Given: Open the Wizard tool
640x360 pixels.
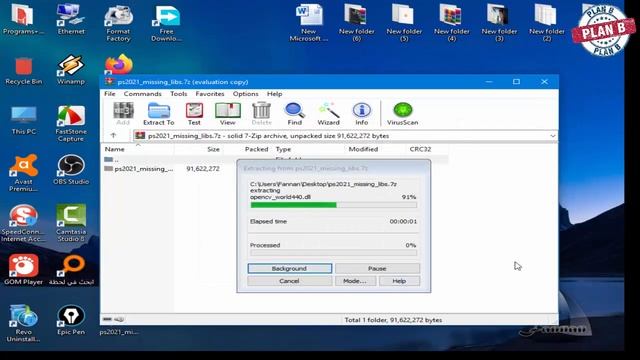Looking at the screenshot, I should pyautogui.click(x=329, y=113).
